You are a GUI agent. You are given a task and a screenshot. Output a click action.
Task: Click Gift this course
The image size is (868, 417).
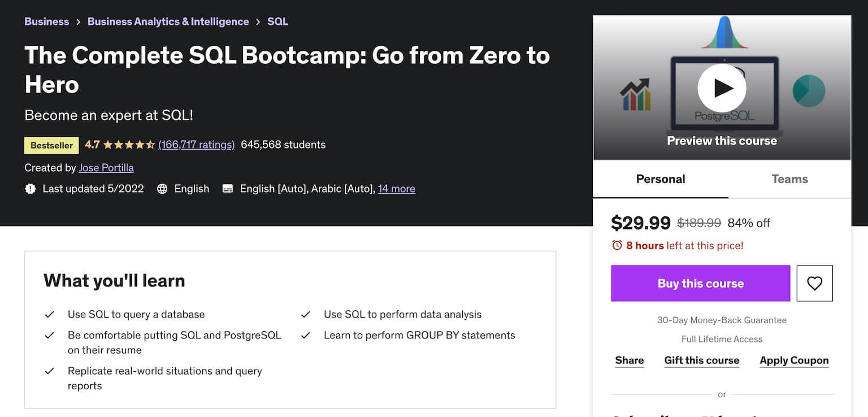click(701, 360)
